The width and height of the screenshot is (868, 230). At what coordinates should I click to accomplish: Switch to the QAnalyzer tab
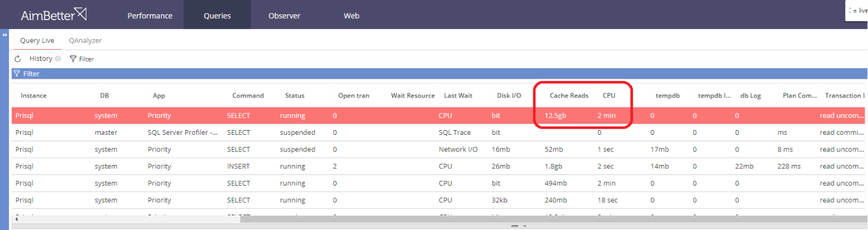pos(86,41)
